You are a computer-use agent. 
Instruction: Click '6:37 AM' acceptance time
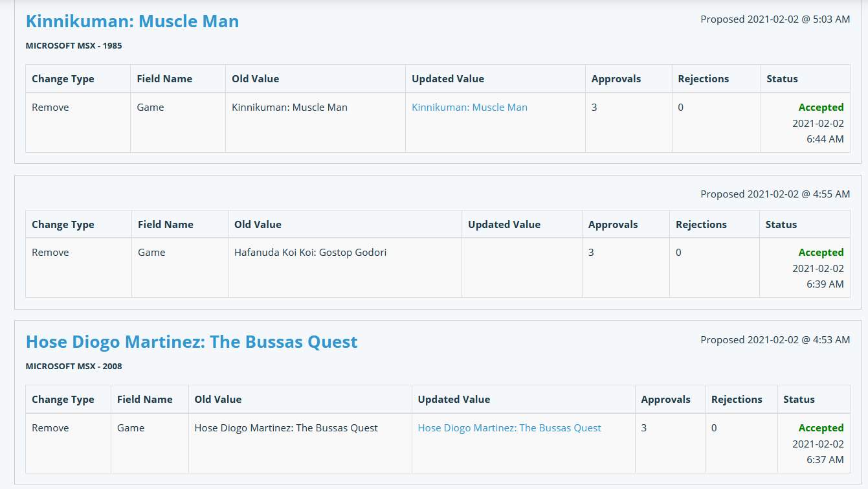[x=825, y=460]
